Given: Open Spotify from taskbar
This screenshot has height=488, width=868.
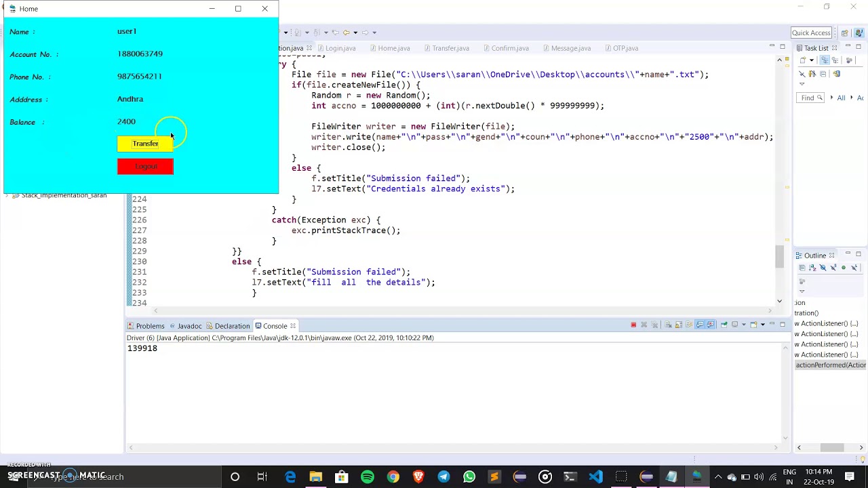Looking at the screenshot, I should pos(368,477).
